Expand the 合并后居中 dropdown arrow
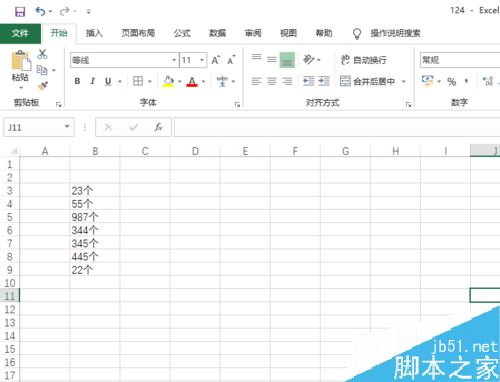This screenshot has width=500, height=382. click(404, 81)
